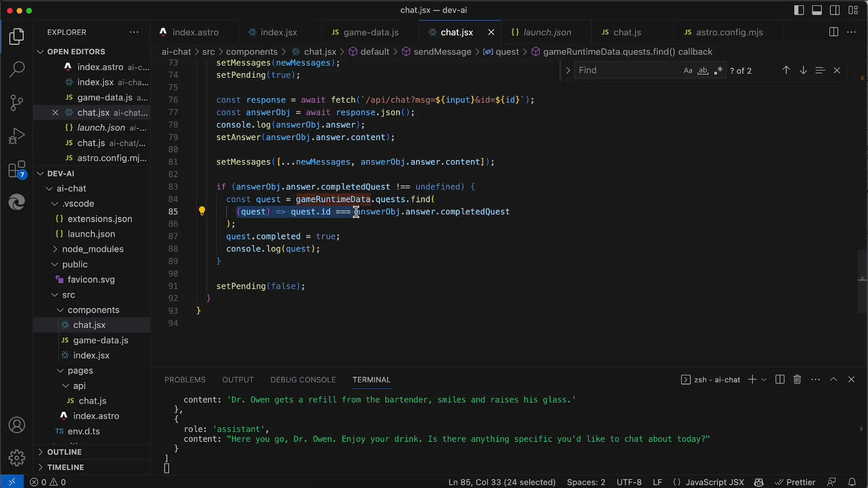Screen dimensions: 868x488
Task: Open the PROBLEMS panel tab
Action: tap(185, 380)
